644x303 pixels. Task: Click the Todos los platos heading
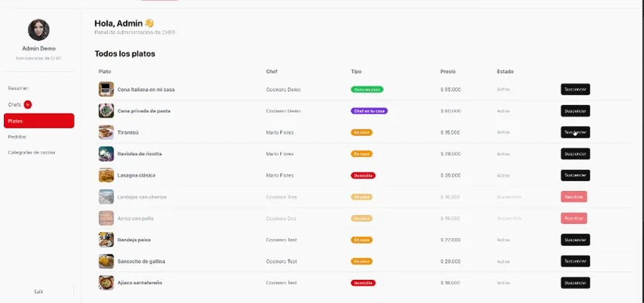click(x=125, y=53)
